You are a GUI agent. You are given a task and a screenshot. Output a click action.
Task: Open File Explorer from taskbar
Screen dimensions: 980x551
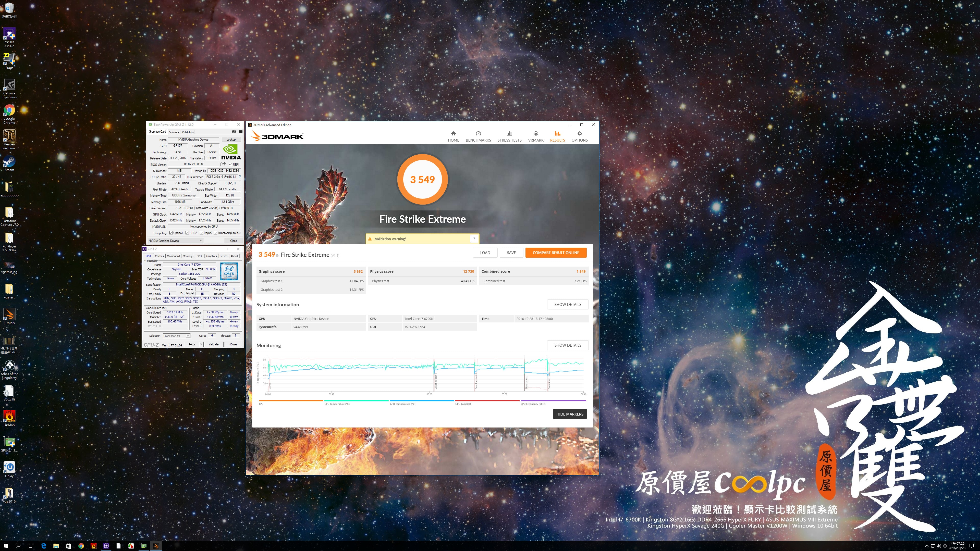pyautogui.click(x=56, y=546)
